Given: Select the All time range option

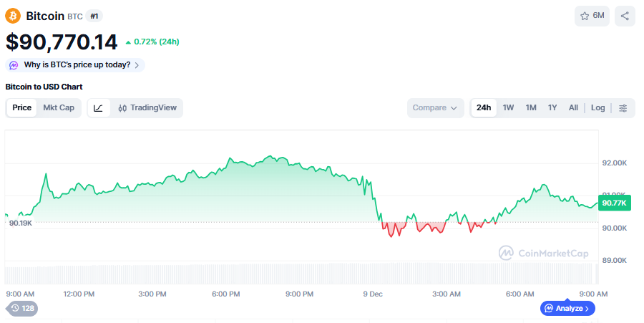Looking at the screenshot, I should point(573,108).
